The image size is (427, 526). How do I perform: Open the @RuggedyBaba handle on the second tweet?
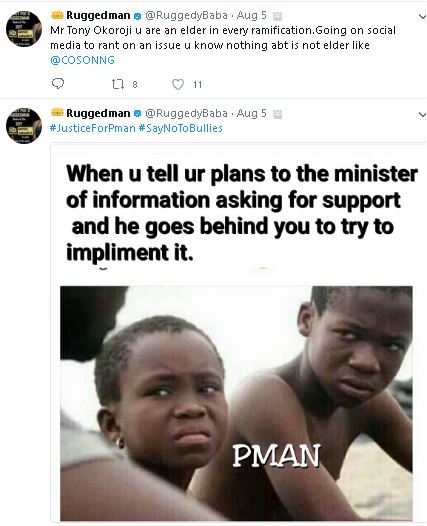pos(186,113)
